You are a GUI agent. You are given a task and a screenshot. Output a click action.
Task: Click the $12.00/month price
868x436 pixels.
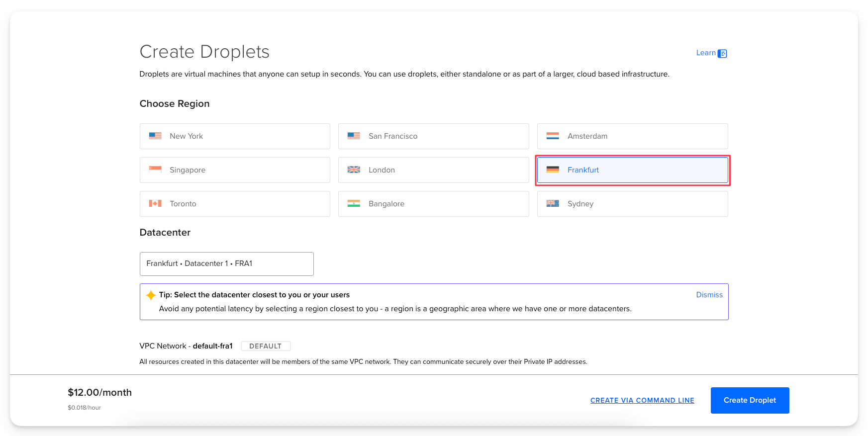coord(99,392)
